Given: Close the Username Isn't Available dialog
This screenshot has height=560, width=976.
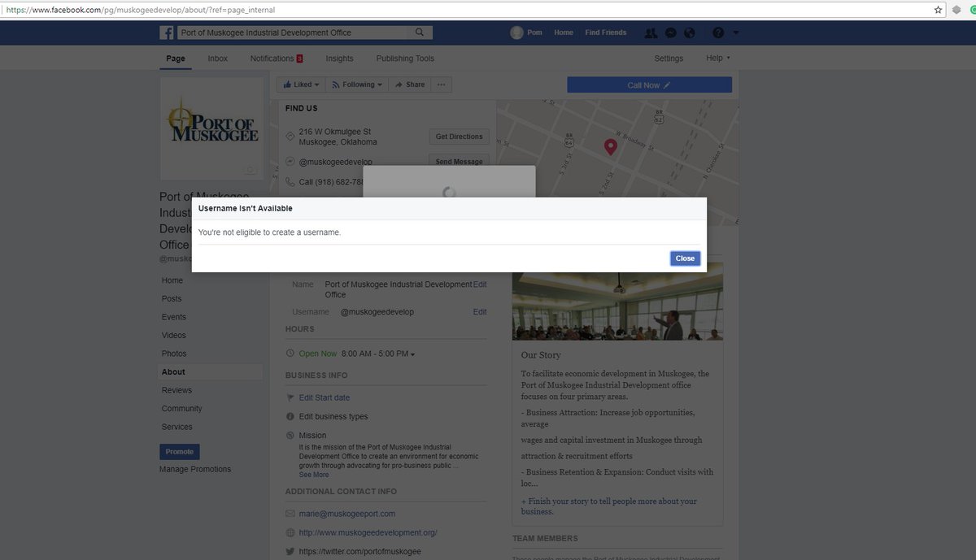Looking at the screenshot, I should [685, 258].
